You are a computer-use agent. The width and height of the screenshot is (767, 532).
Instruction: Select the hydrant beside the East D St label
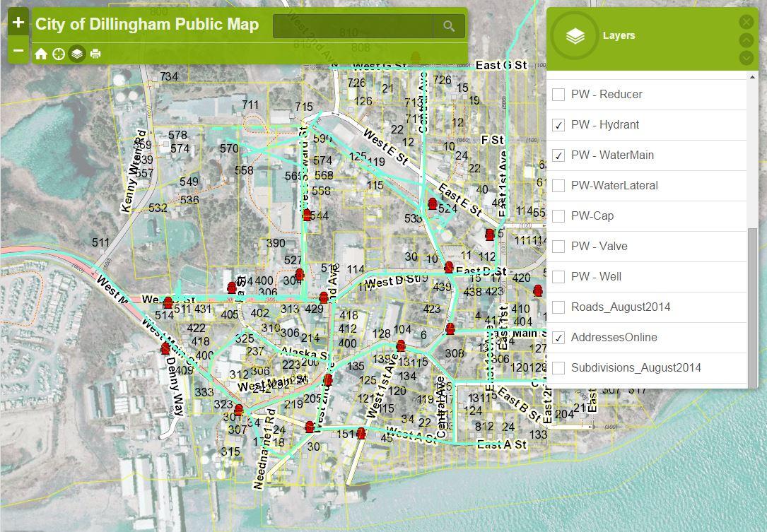[449, 268]
